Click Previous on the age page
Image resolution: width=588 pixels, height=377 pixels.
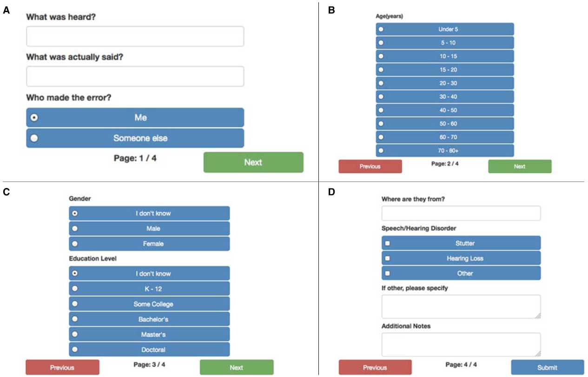[x=370, y=166]
